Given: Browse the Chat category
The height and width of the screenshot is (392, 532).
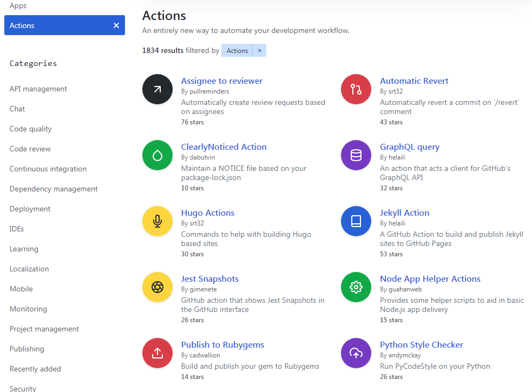Looking at the screenshot, I should (17, 109).
